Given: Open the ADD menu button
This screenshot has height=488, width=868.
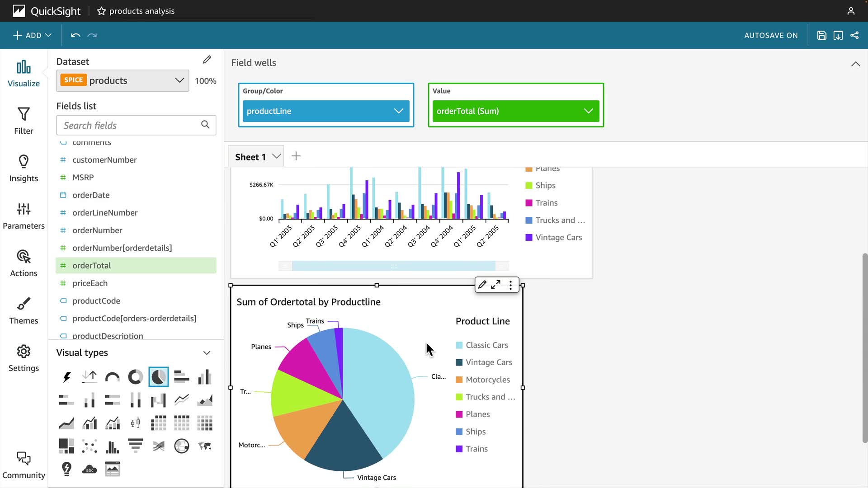Looking at the screenshot, I should 32,35.
